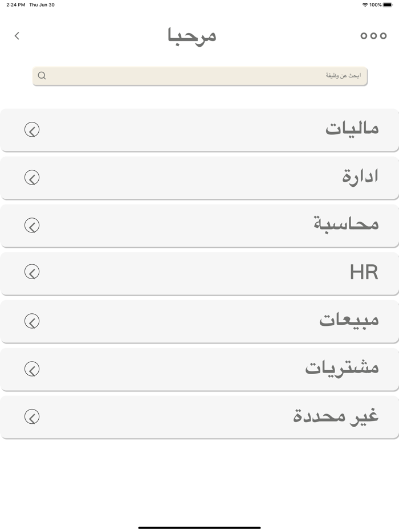Tap the back chevron arrow at top left
The image size is (399, 532).
click(17, 35)
